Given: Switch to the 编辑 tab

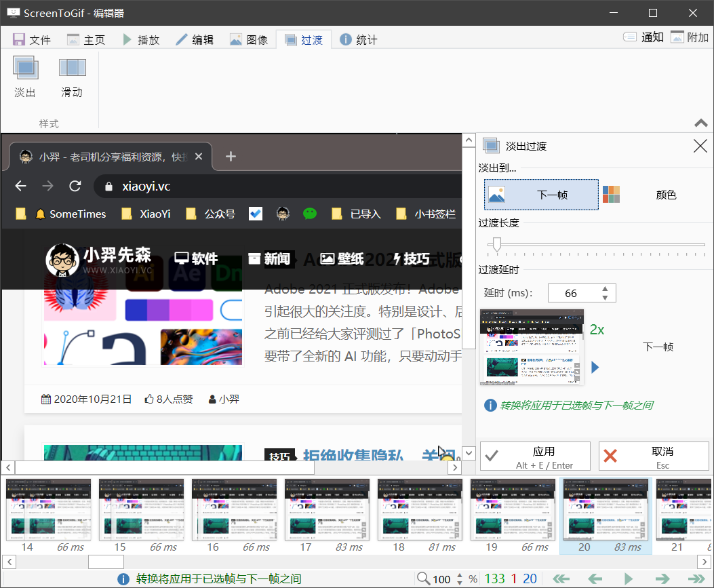Looking at the screenshot, I should (195, 39).
